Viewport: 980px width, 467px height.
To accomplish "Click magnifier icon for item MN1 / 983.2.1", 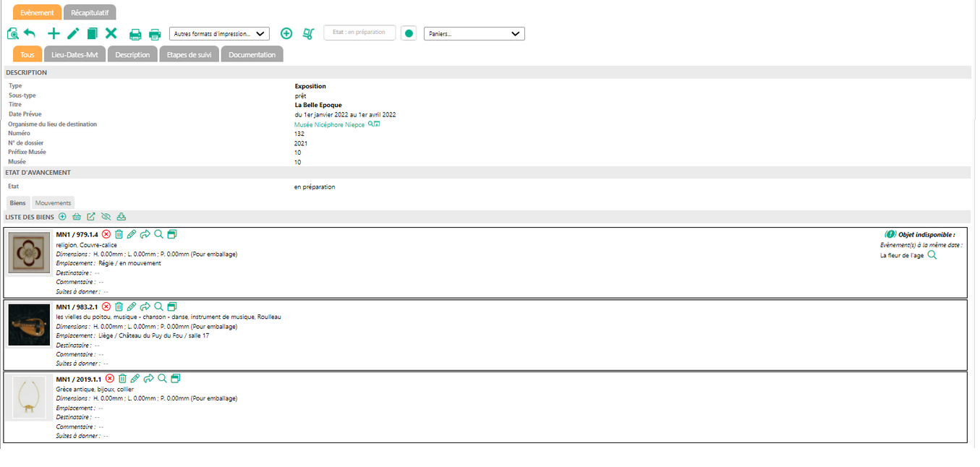I will click(159, 307).
